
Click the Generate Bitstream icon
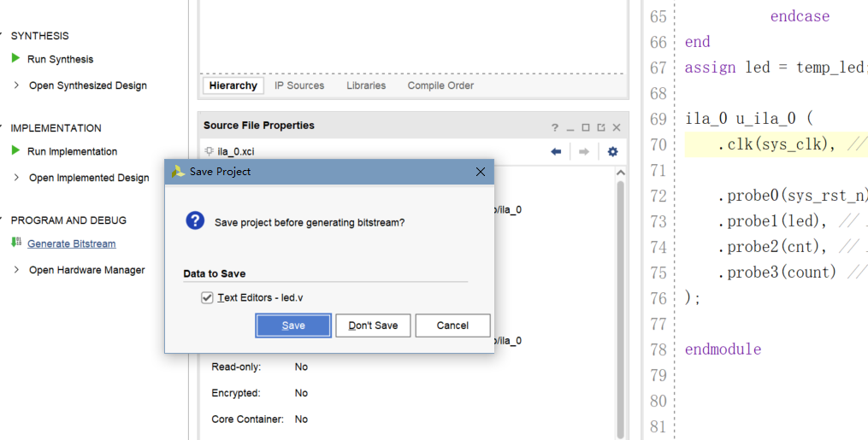click(x=16, y=242)
